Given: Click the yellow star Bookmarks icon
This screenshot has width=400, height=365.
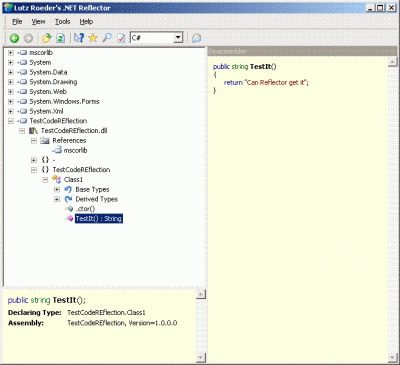Looking at the screenshot, I should [93, 38].
